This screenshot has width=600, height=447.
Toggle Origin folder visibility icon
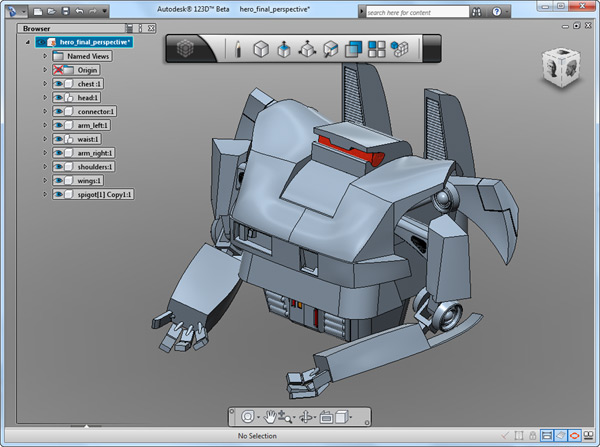(x=59, y=70)
